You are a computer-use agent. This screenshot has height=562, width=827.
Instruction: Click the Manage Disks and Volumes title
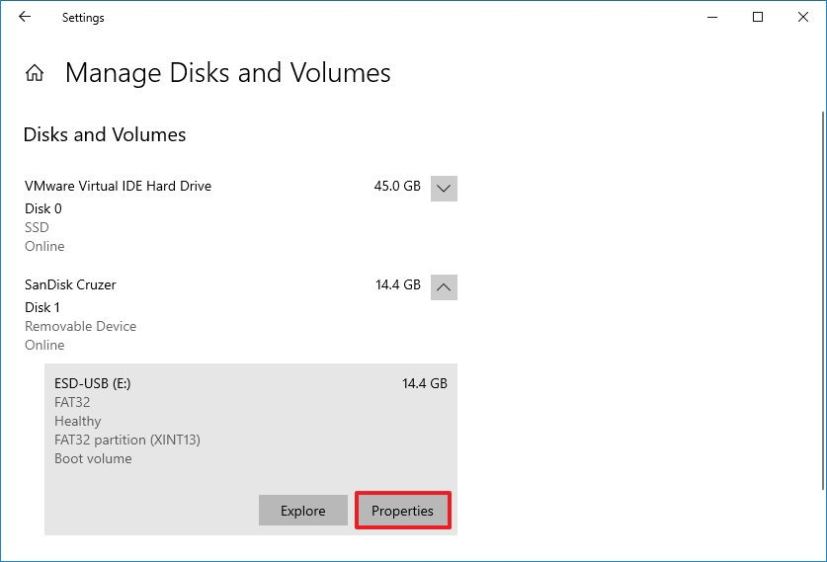[228, 73]
